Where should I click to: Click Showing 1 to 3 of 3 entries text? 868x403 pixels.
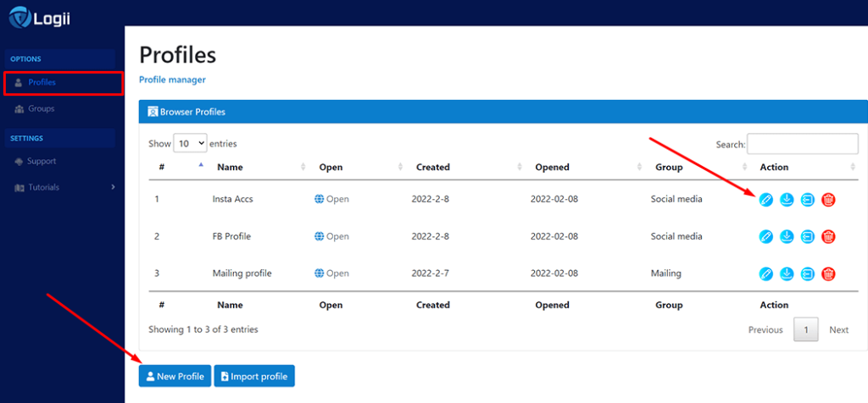[x=203, y=329]
